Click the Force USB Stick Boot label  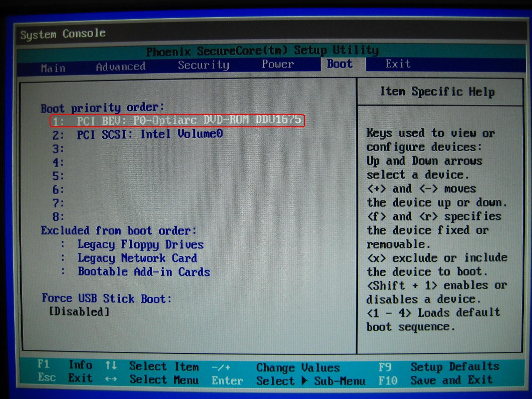click(x=107, y=298)
